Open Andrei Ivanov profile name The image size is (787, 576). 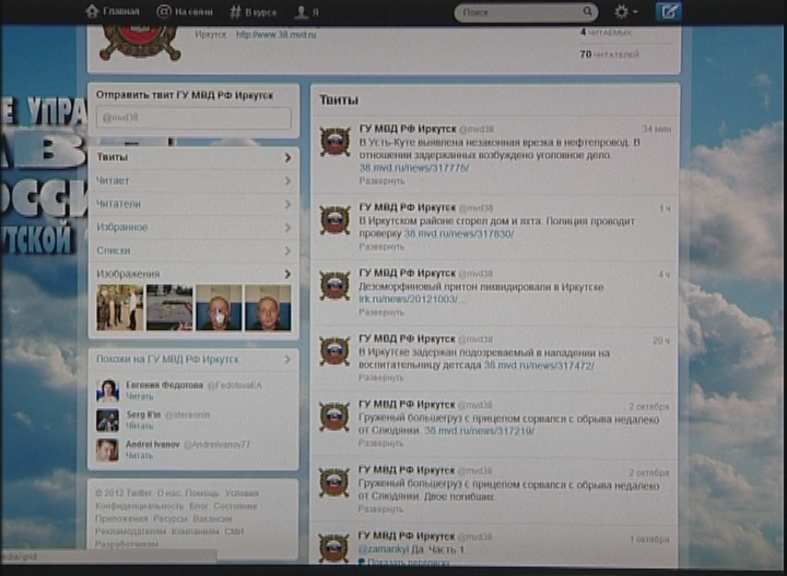(153, 445)
